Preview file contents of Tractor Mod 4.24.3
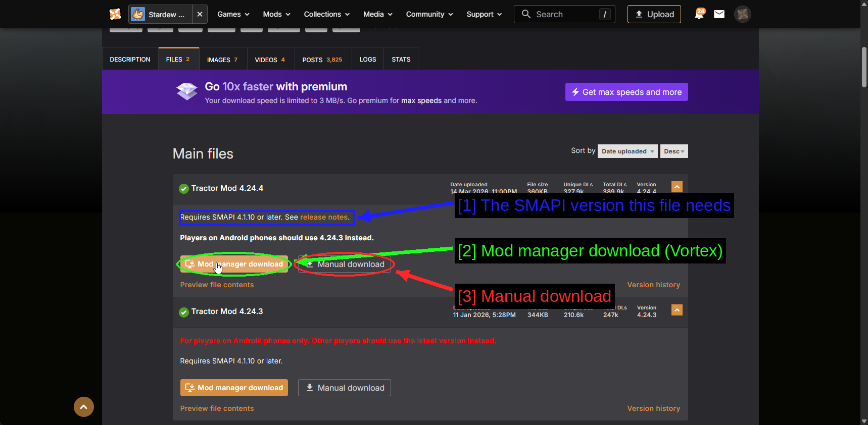Viewport: 868px width, 425px height. (217, 408)
